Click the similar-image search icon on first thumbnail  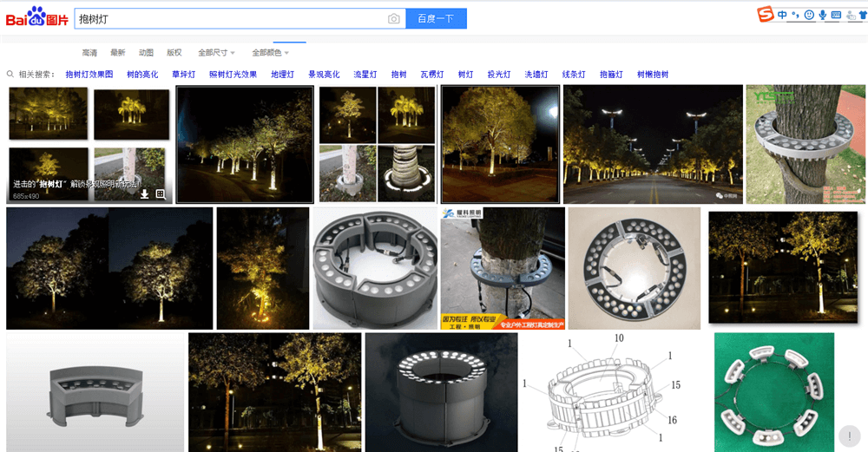161,194
